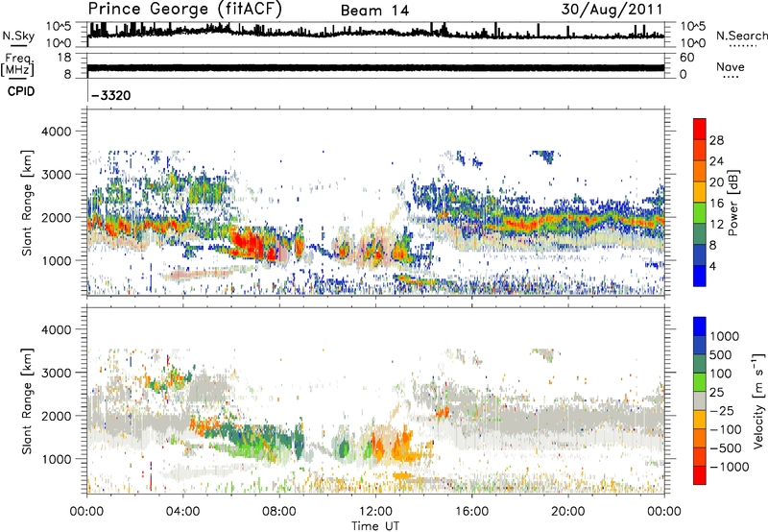Click the "100" tick on the velocity colorbar
This screenshot has width=768, height=532.
tap(721, 374)
